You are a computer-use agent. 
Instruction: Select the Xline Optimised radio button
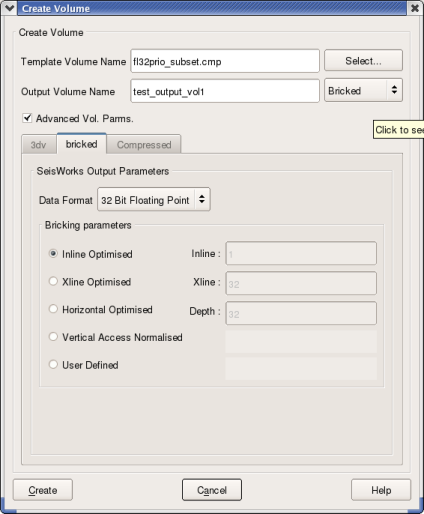coord(53,281)
